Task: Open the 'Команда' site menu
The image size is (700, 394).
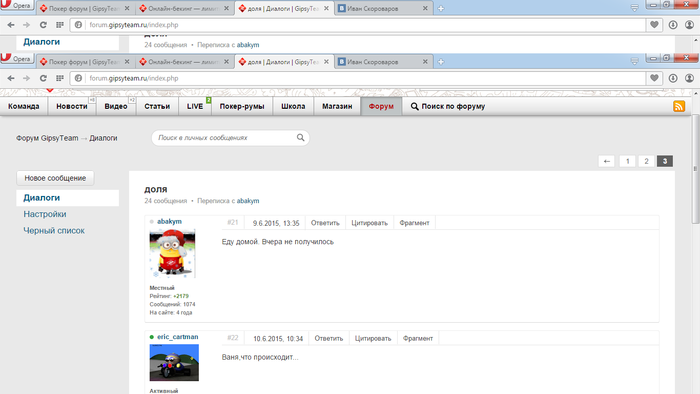Action: (x=24, y=106)
